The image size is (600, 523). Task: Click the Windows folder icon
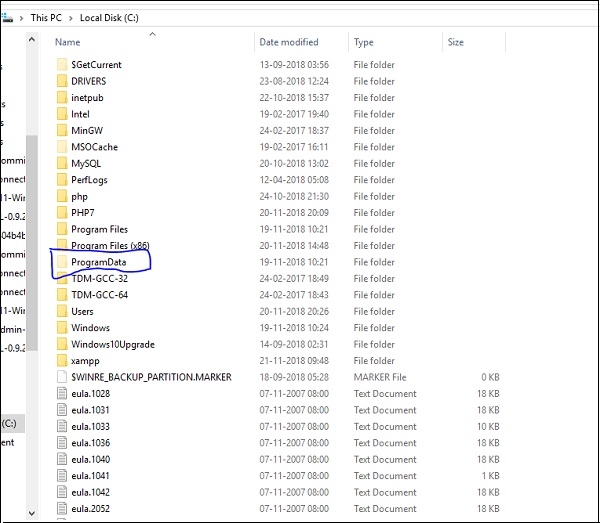62,327
